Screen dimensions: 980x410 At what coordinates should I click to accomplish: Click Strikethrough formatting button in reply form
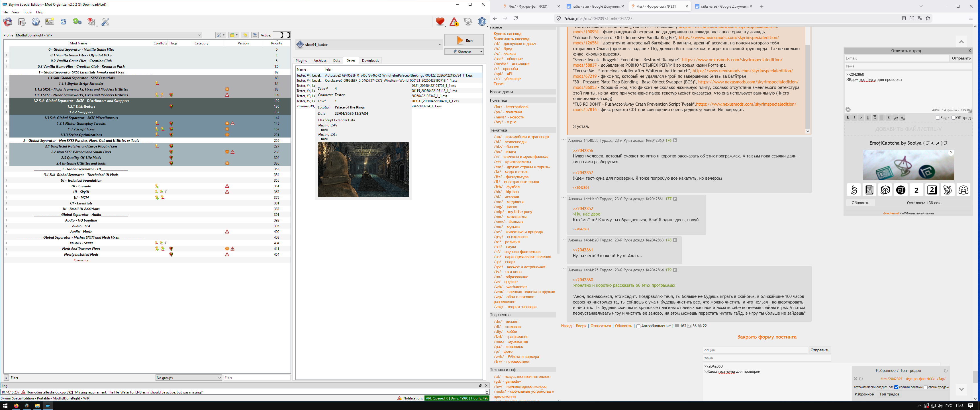[888, 118]
